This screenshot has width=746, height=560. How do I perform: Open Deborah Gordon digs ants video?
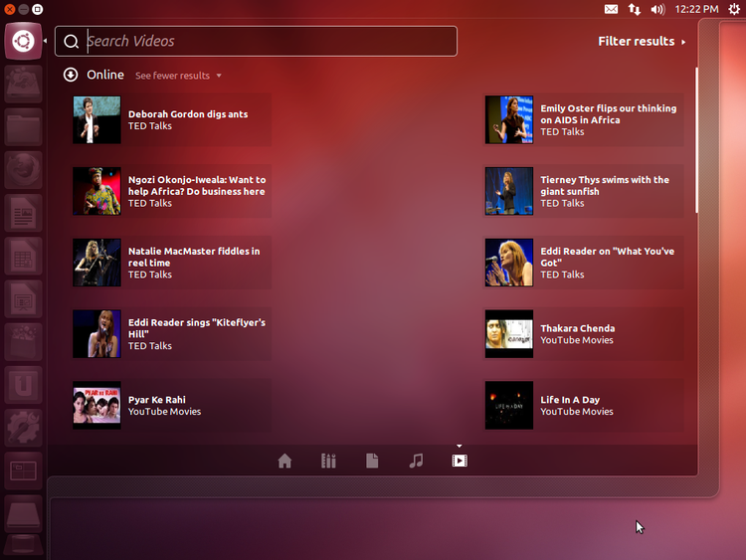click(x=187, y=114)
